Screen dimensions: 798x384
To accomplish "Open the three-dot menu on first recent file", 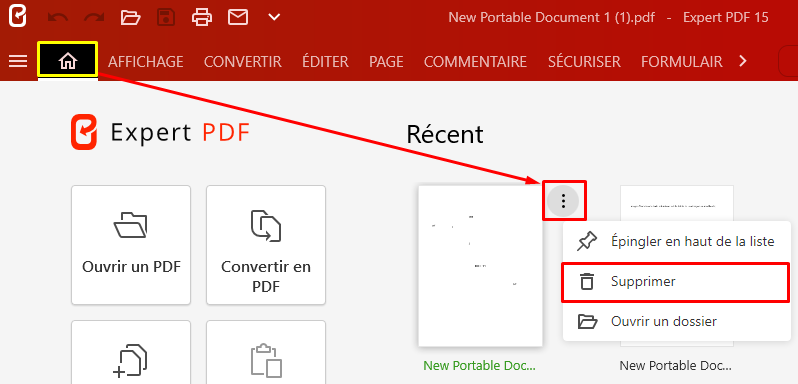I will click(x=563, y=201).
